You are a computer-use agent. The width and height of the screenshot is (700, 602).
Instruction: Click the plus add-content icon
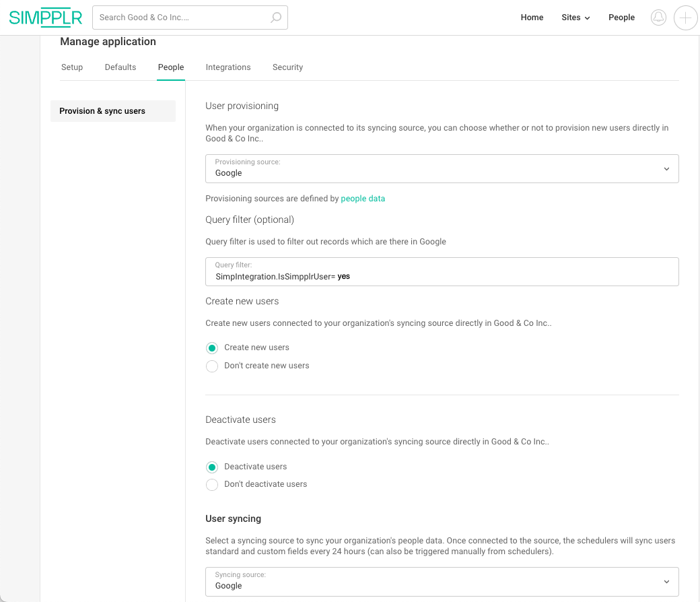(x=685, y=18)
